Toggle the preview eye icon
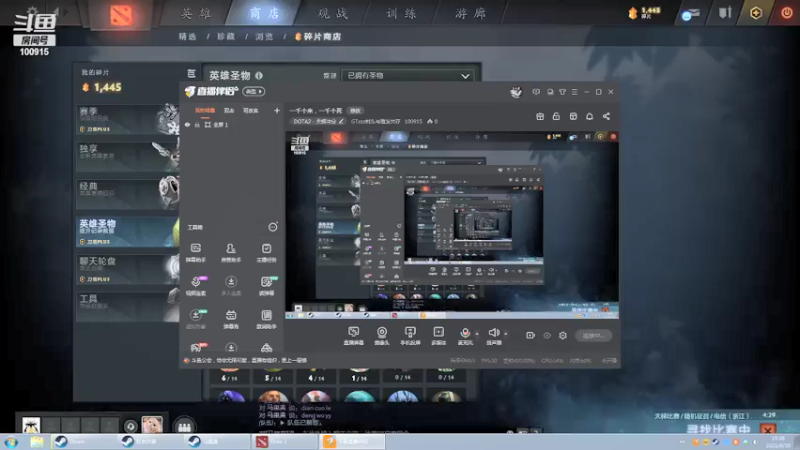Image resolution: width=800 pixels, height=450 pixels. (547, 335)
